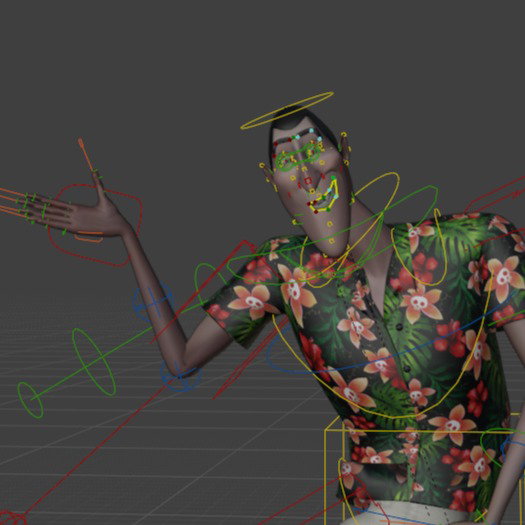Select the yellow box control at the hips
This screenshot has height=525, width=525.
425,469
